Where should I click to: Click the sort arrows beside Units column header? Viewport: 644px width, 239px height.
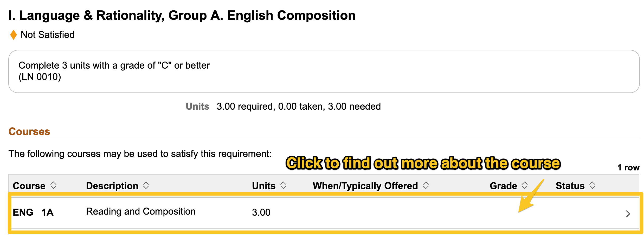[x=283, y=185]
